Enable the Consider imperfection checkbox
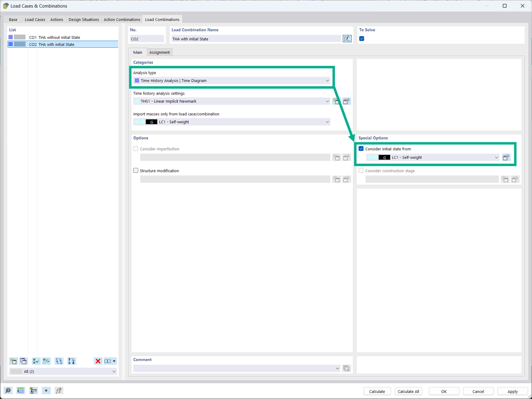532x399 pixels. (136, 148)
